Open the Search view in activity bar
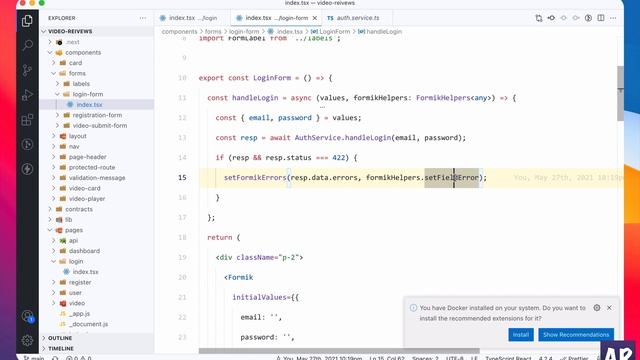 pyautogui.click(x=27, y=45)
